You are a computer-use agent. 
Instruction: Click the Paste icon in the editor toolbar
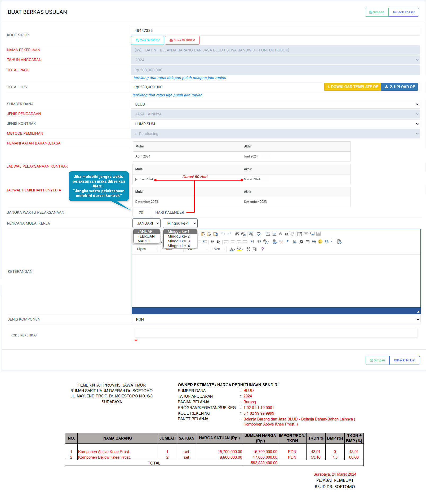(x=203, y=234)
